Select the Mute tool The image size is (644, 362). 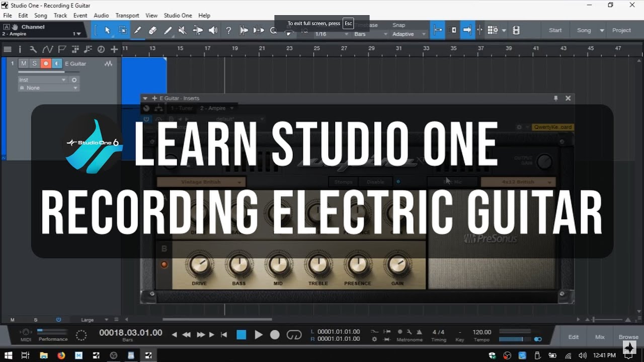183,30
